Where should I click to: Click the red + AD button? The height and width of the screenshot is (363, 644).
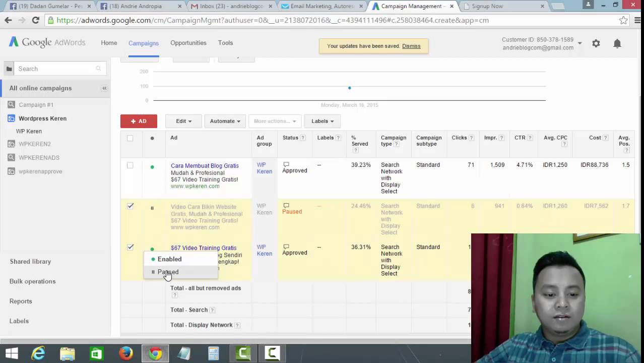(x=139, y=121)
